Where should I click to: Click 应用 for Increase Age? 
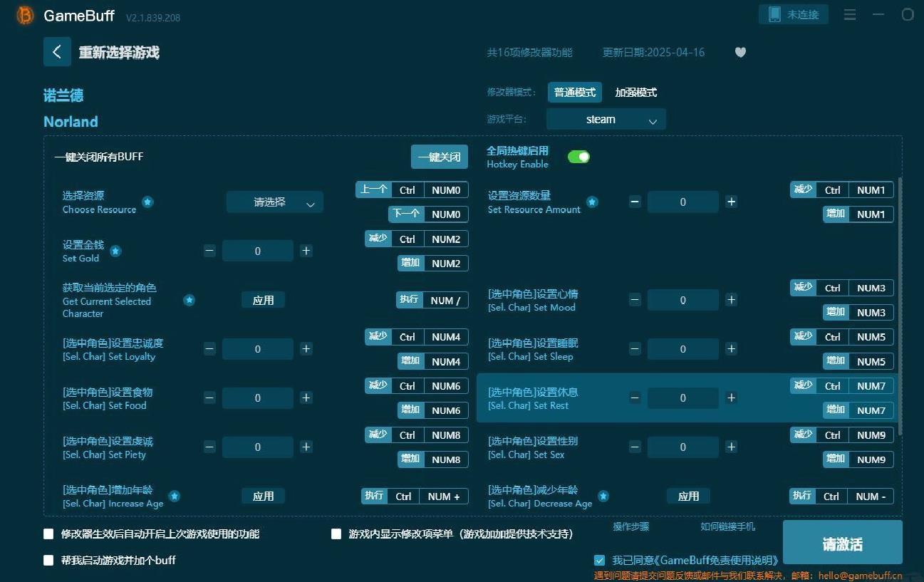pyautogui.click(x=263, y=496)
